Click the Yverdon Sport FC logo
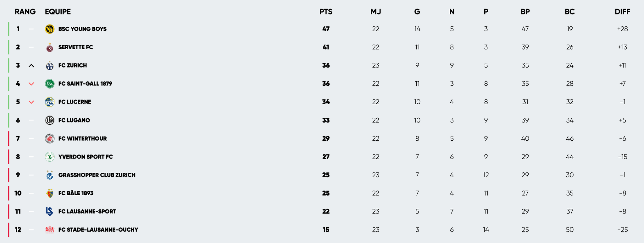The image size is (644, 243). (50, 157)
